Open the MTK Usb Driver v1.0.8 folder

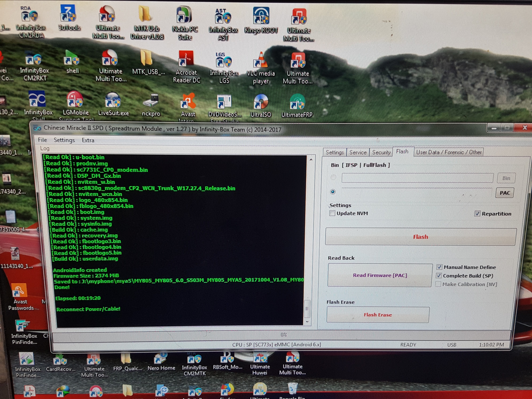pos(147,23)
